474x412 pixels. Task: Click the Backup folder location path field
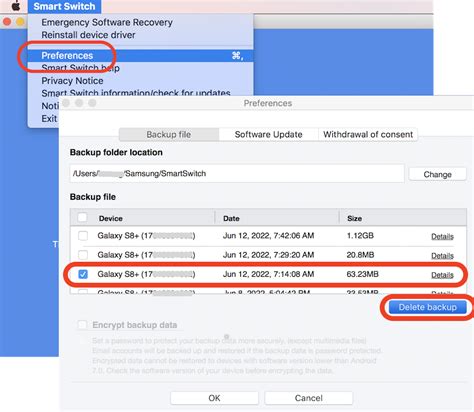237,174
